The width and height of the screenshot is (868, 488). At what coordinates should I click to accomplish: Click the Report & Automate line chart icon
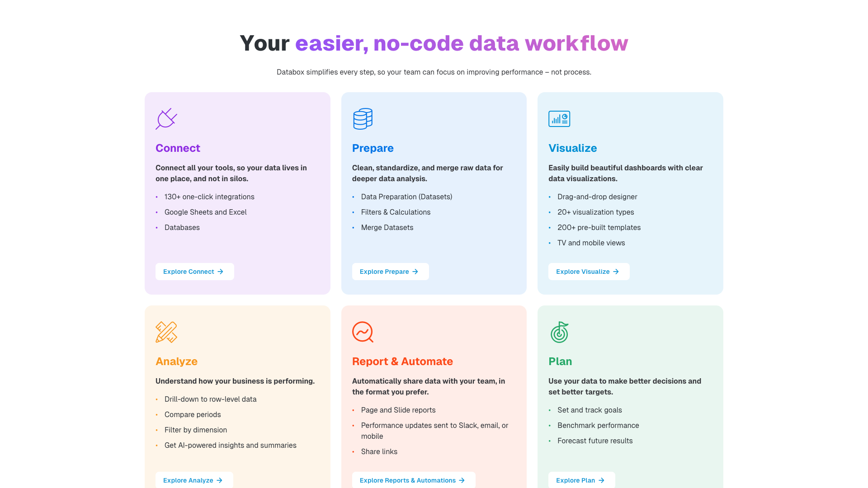click(x=363, y=332)
